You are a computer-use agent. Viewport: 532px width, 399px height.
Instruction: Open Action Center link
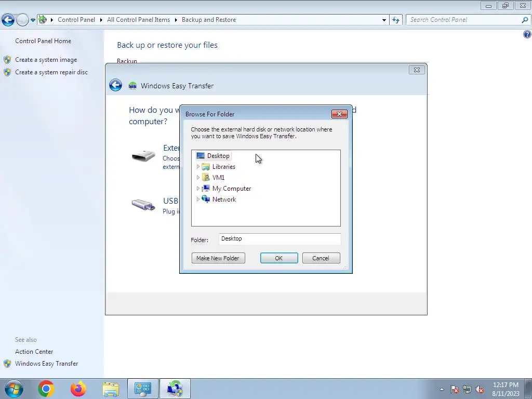(x=34, y=352)
